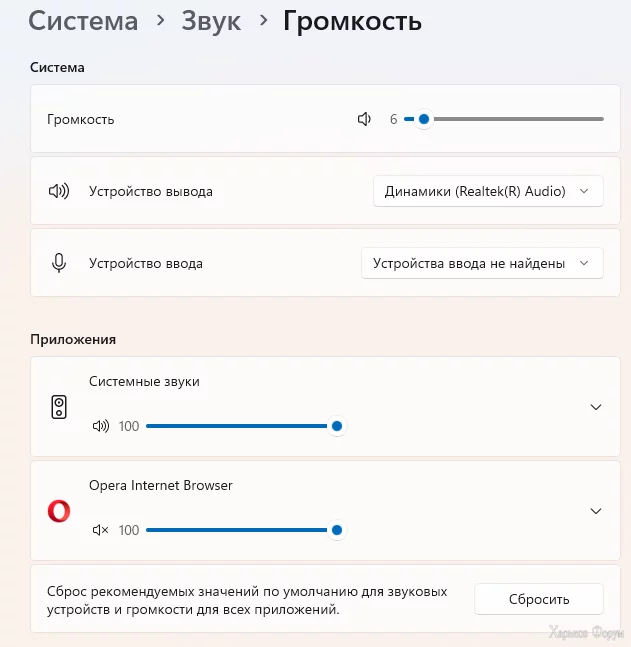Open the input device dropdown
This screenshot has width=631, height=647.
click(481, 263)
